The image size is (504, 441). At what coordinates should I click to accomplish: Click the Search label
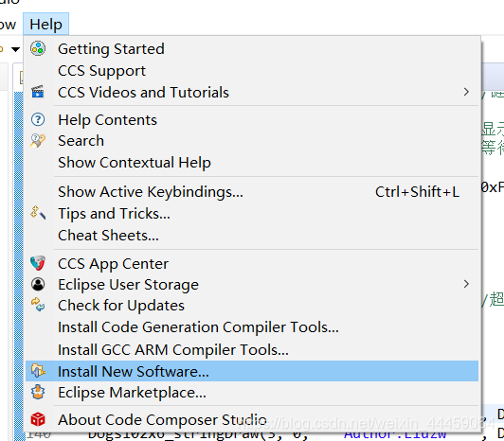pyautogui.click(x=81, y=141)
